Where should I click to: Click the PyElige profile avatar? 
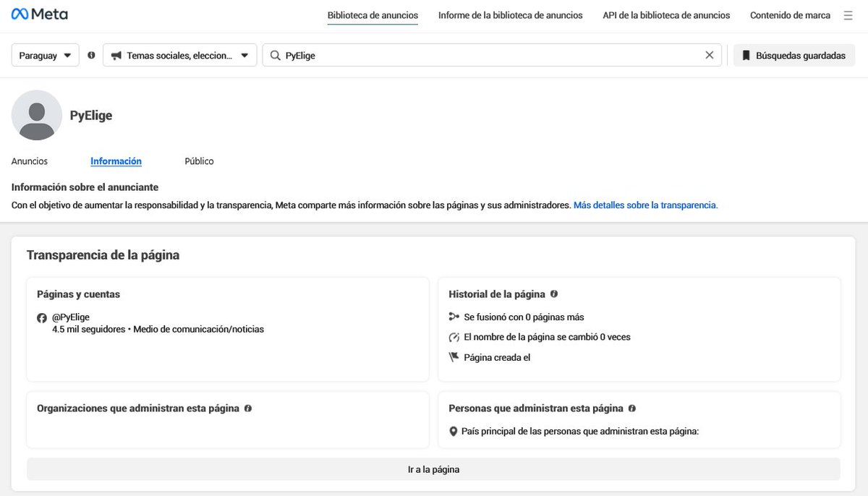37,115
